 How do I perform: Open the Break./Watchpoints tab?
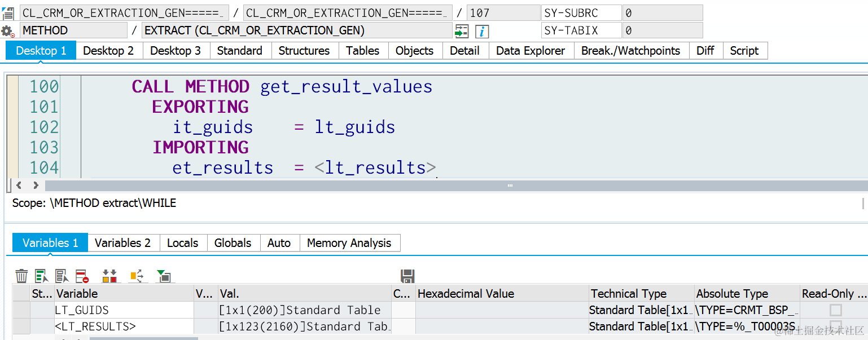[631, 51]
